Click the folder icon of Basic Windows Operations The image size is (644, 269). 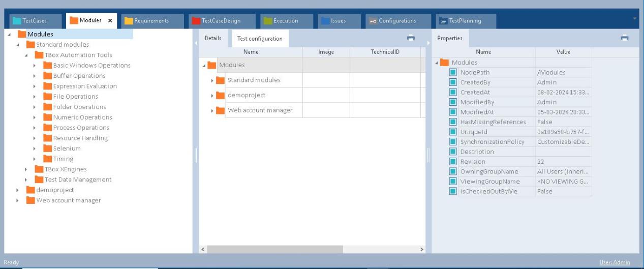tap(47, 65)
